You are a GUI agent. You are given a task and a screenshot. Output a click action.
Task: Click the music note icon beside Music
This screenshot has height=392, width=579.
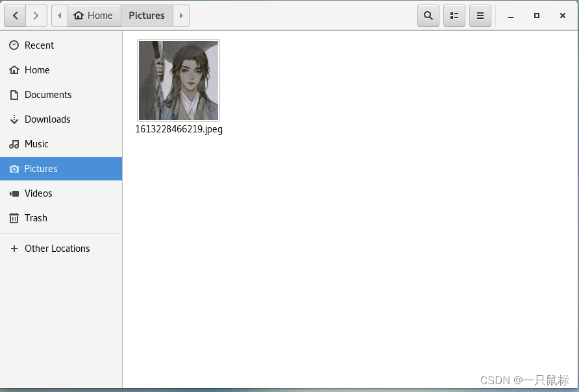coord(14,144)
